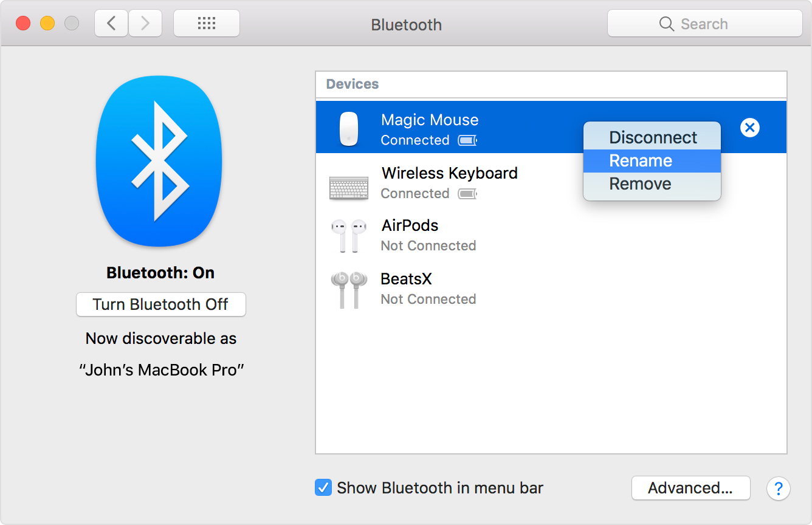
Task: Click the X to remove Magic Mouse
Action: click(x=749, y=128)
